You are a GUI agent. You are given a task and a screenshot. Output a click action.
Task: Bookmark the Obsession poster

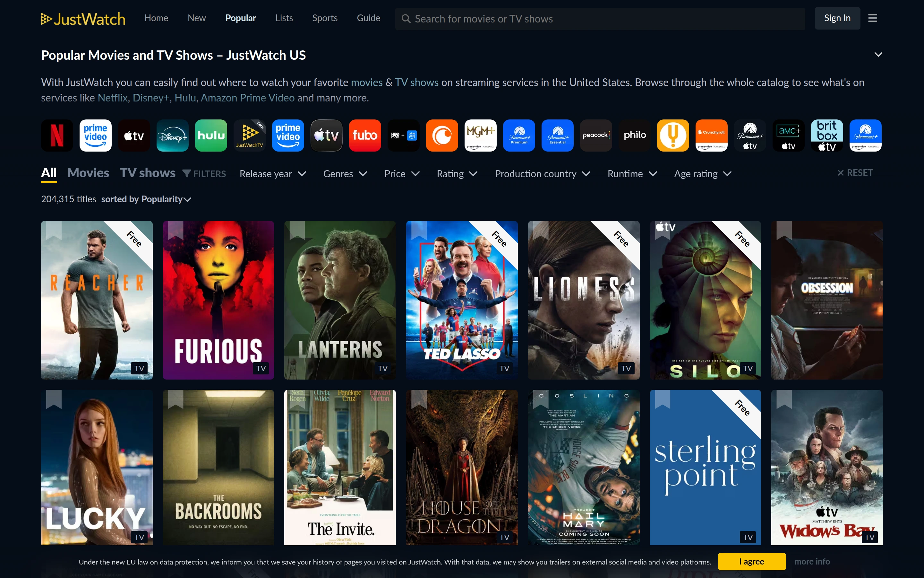784,230
